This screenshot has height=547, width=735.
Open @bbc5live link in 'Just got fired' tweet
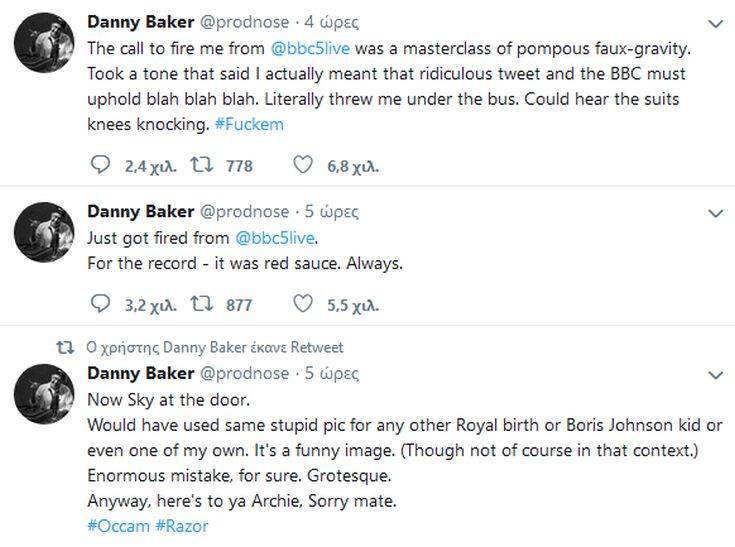pos(274,238)
